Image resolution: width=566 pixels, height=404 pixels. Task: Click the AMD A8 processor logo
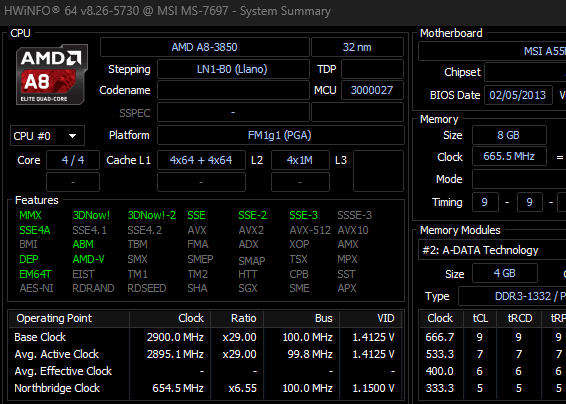click(x=52, y=75)
